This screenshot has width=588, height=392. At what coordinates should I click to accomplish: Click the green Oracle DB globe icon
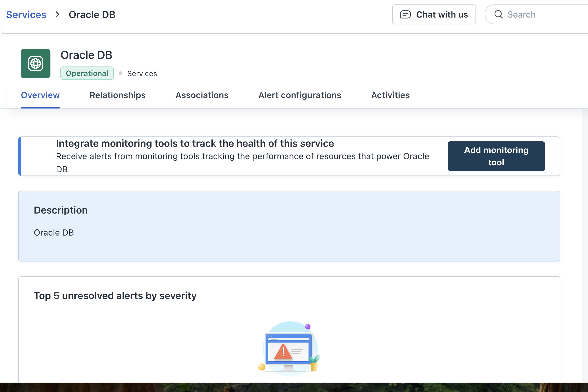[x=36, y=64]
